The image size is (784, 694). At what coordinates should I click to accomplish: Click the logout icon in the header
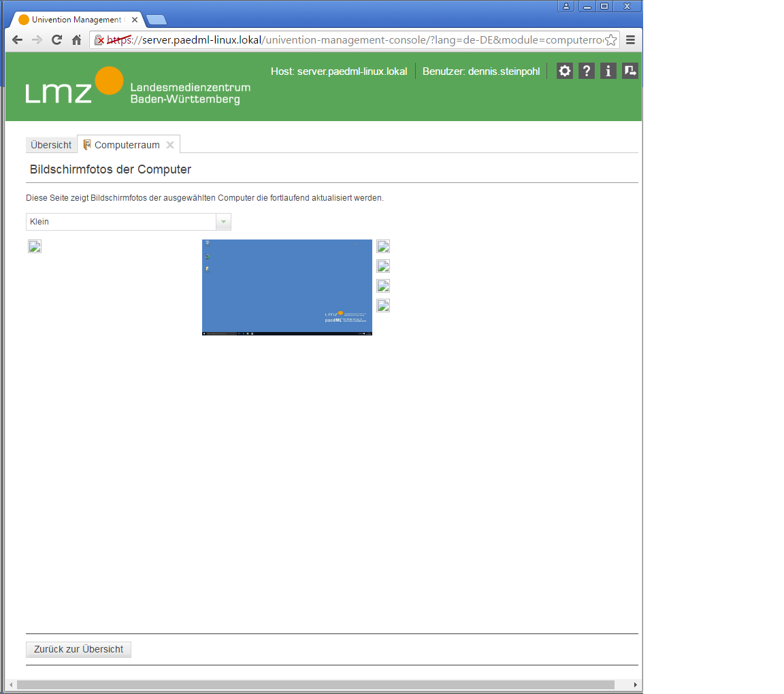pyautogui.click(x=630, y=71)
